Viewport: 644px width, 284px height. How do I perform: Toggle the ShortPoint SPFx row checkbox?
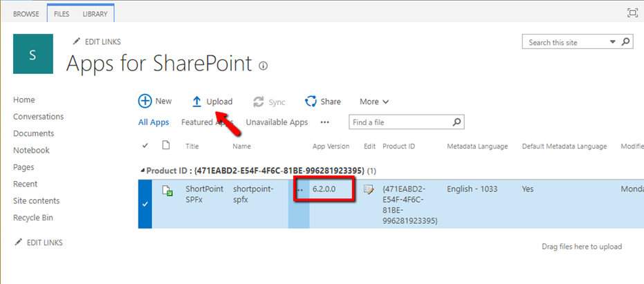tap(145, 204)
